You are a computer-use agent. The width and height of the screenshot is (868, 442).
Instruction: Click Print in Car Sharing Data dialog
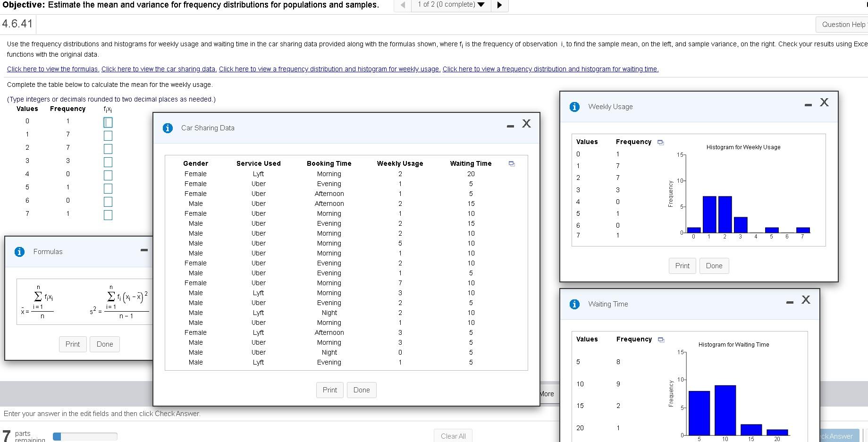pos(330,390)
